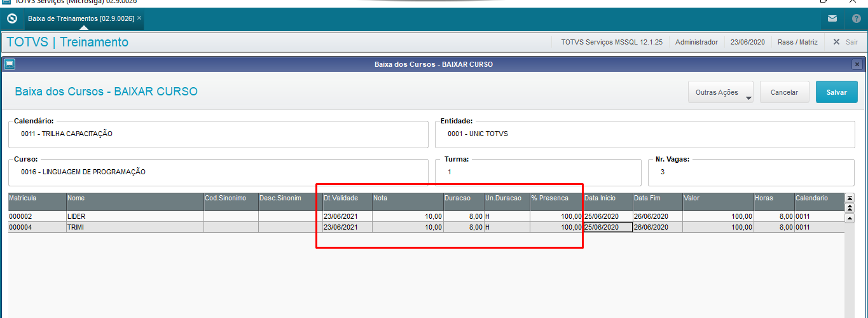Screen dimensions: 868x318
Task: Move up one row with single-arrow button
Action: coord(850,218)
